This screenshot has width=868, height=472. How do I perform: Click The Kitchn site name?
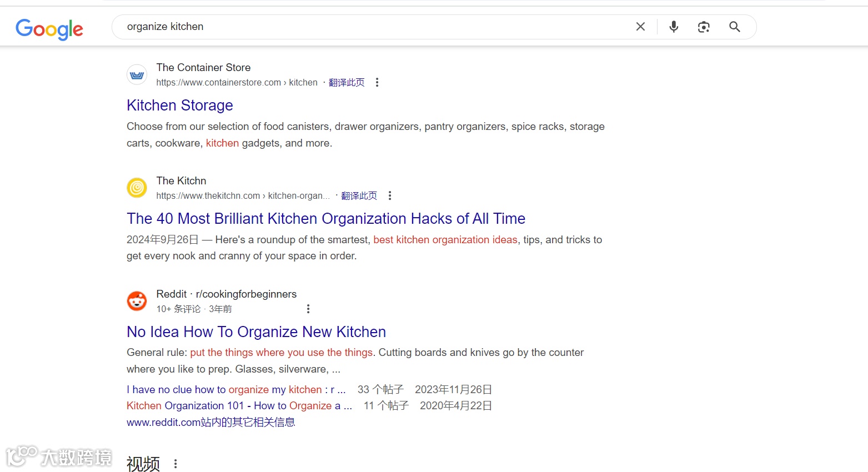181,181
